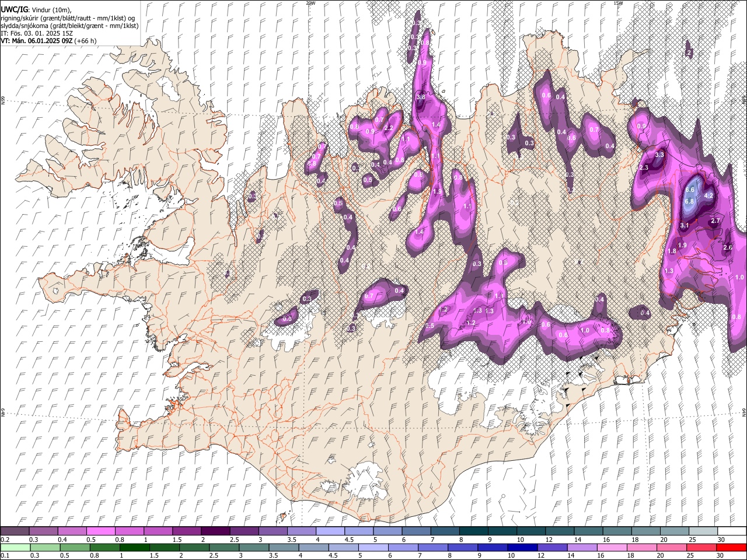Click the 3.8 value in the northern band
The width and height of the screenshot is (747, 560).
[420, 97]
